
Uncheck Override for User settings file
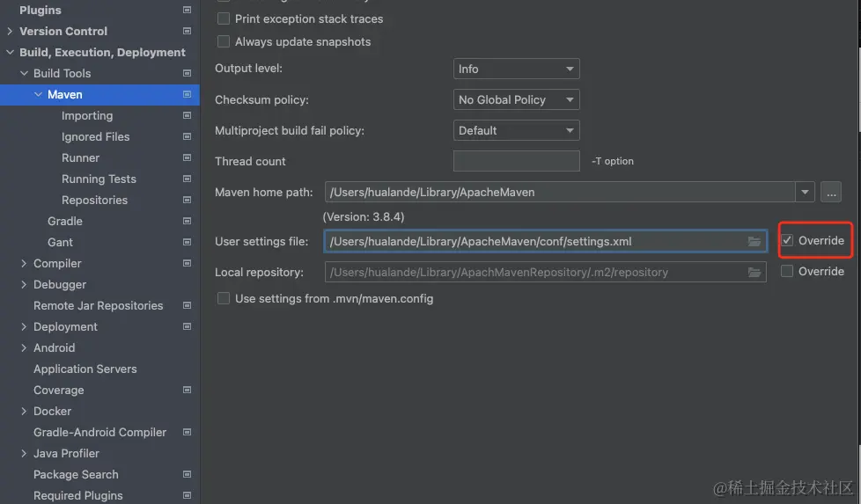click(787, 240)
